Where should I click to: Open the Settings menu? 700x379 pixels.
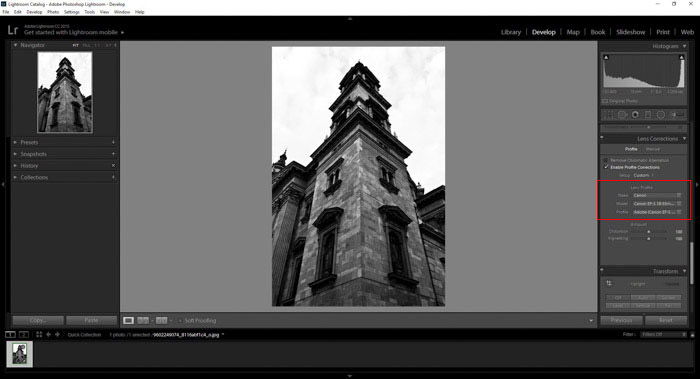pyautogui.click(x=71, y=12)
